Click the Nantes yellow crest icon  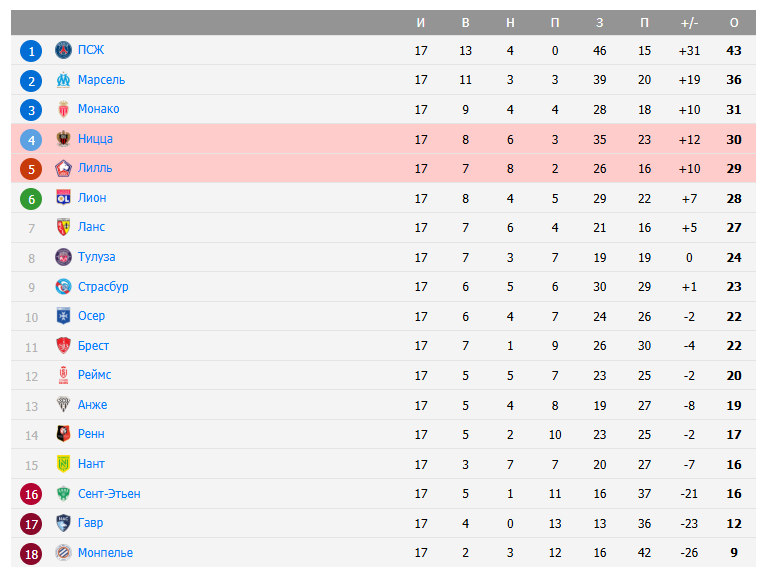pyautogui.click(x=64, y=464)
